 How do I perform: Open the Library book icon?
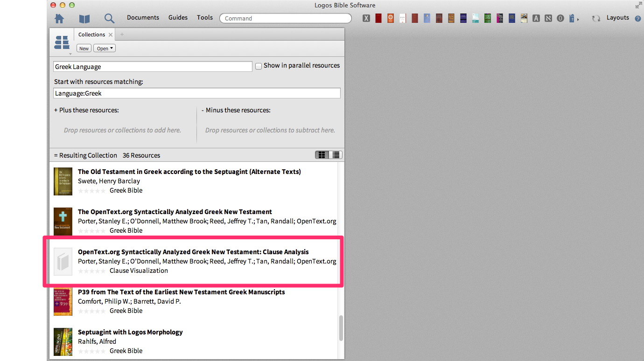click(84, 19)
